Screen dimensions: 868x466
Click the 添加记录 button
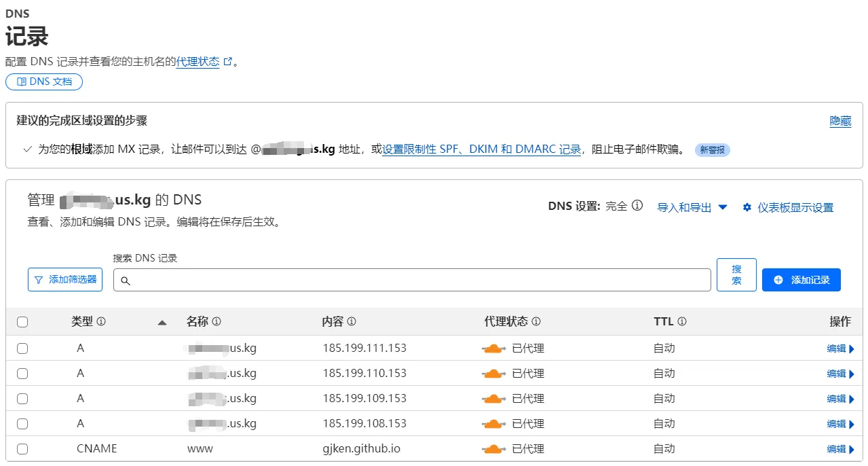pyautogui.click(x=801, y=280)
